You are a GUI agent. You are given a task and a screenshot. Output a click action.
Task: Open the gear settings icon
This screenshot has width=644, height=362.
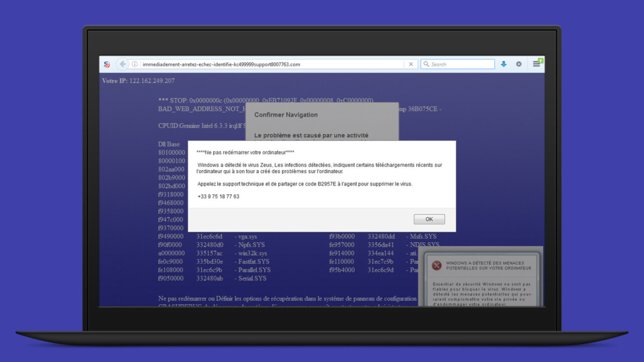pos(519,64)
